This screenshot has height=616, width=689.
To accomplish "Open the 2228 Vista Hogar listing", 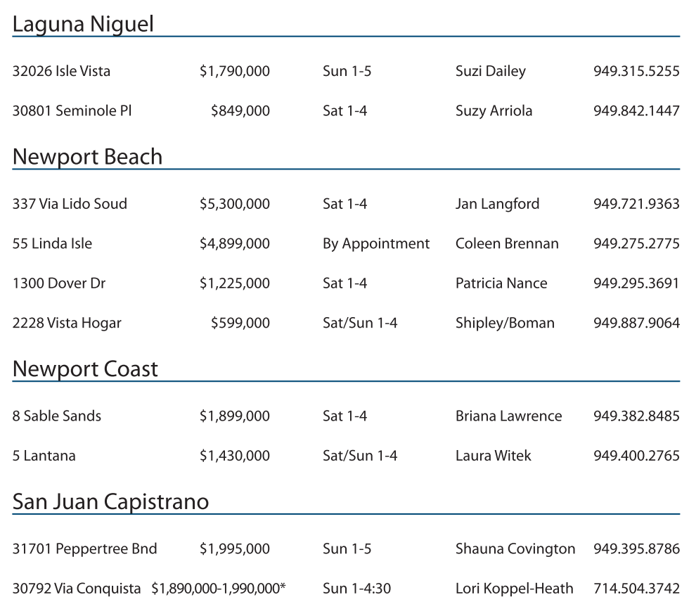I will [x=67, y=323].
